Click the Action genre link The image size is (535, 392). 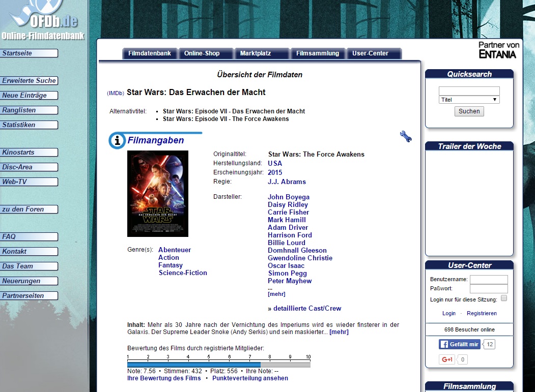tap(168, 257)
